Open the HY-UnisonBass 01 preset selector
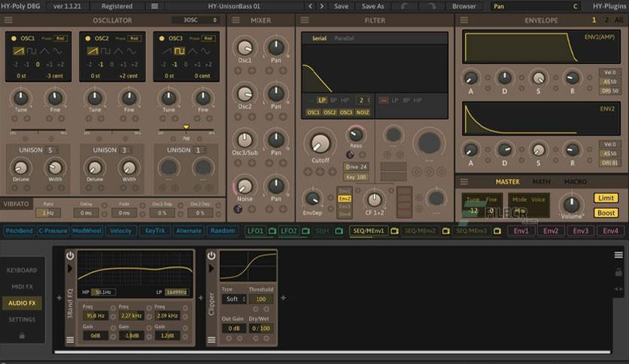 tap(234, 6)
